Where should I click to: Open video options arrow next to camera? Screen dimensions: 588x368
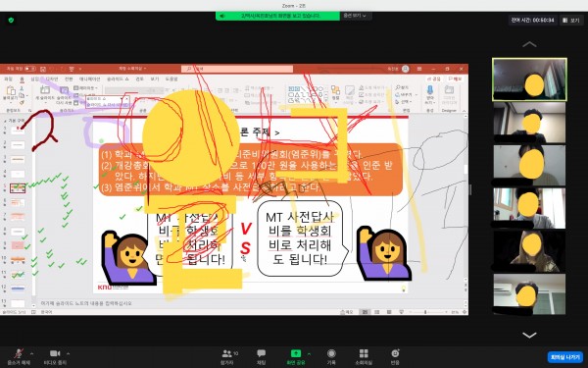(68, 353)
